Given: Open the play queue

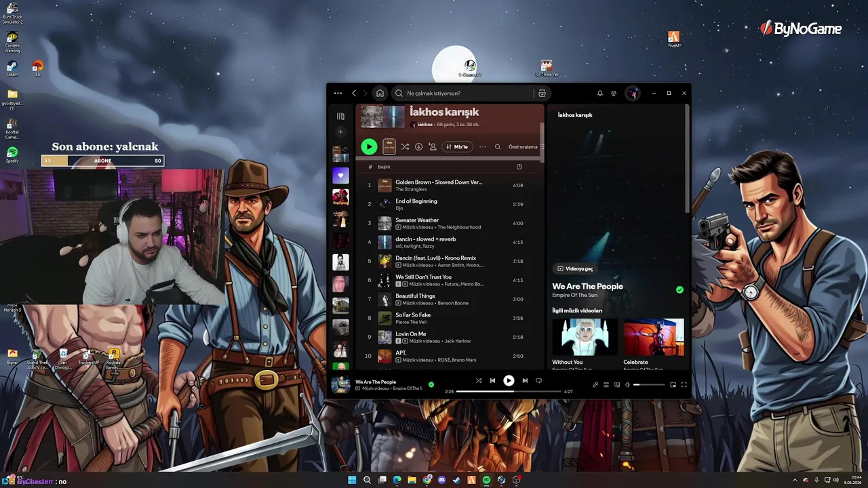Looking at the screenshot, I should 606,385.
